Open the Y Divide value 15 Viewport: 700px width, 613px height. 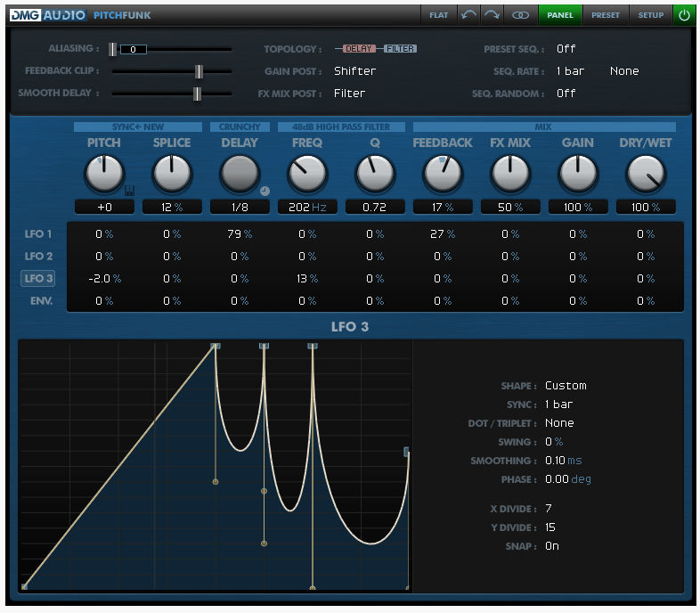tap(550, 527)
